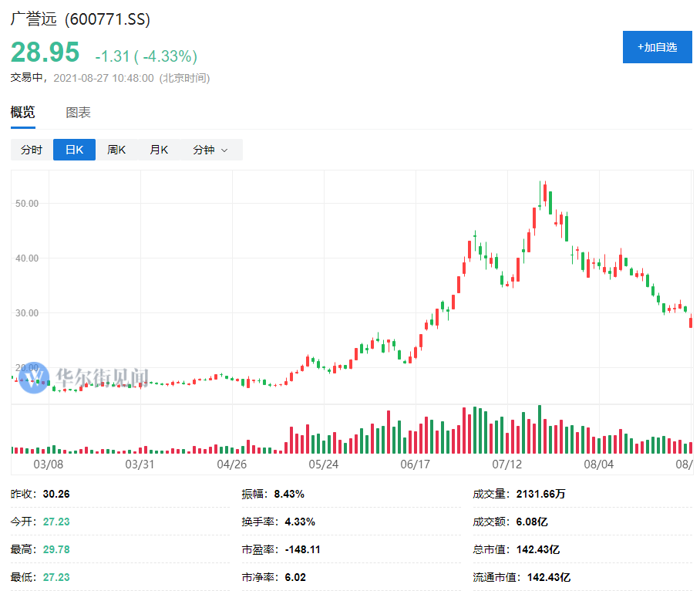
Task: Open the 图表 tab
Action: tap(78, 112)
